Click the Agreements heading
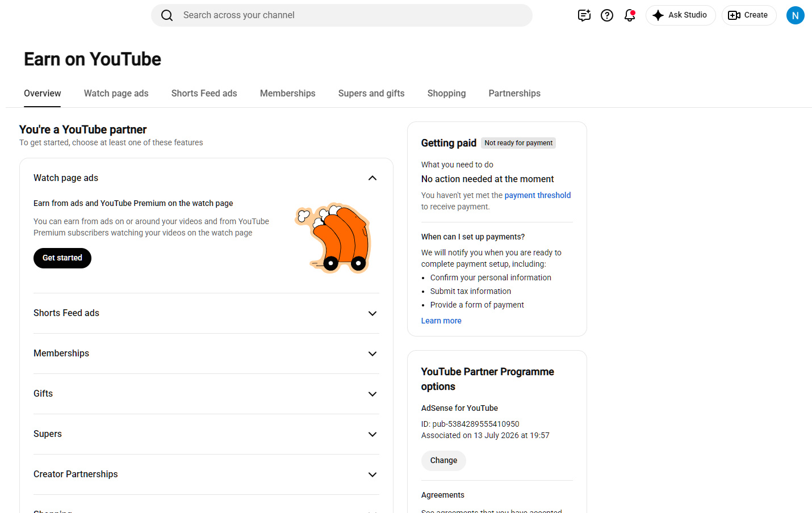Screen dimensions: 812x513 coord(443,495)
